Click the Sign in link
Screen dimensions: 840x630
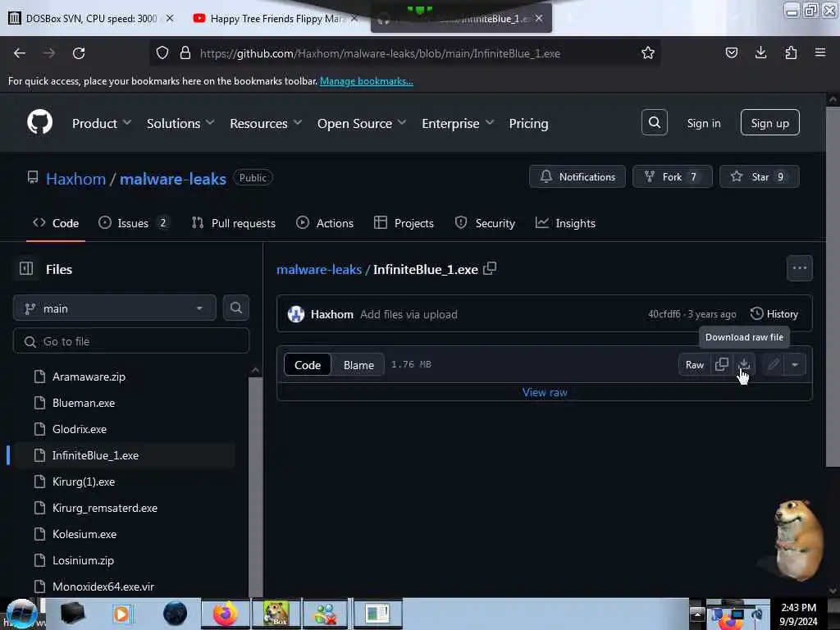[703, 123]
